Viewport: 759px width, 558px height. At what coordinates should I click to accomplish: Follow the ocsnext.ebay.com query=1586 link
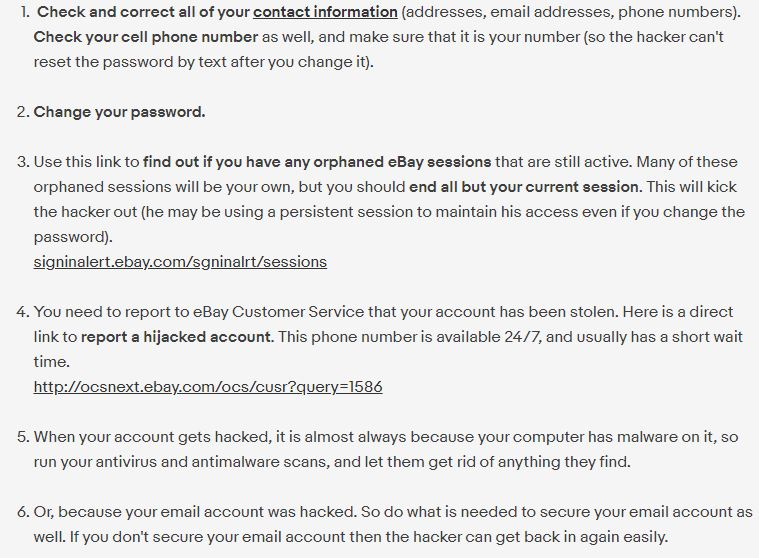pyautogui.click(x=207, y=387)
